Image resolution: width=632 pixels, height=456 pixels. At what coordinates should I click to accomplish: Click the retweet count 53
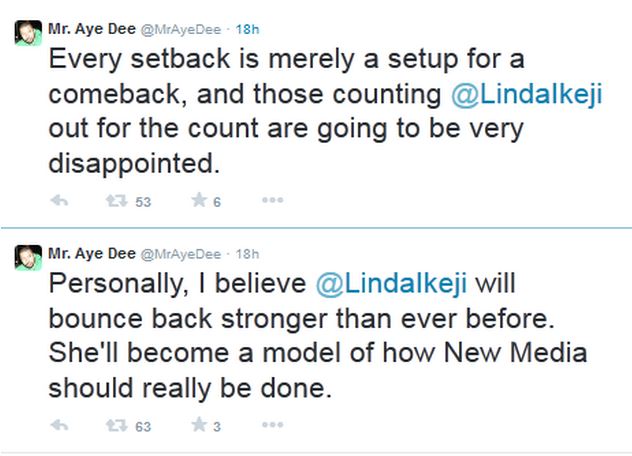[x=143, y=202]
